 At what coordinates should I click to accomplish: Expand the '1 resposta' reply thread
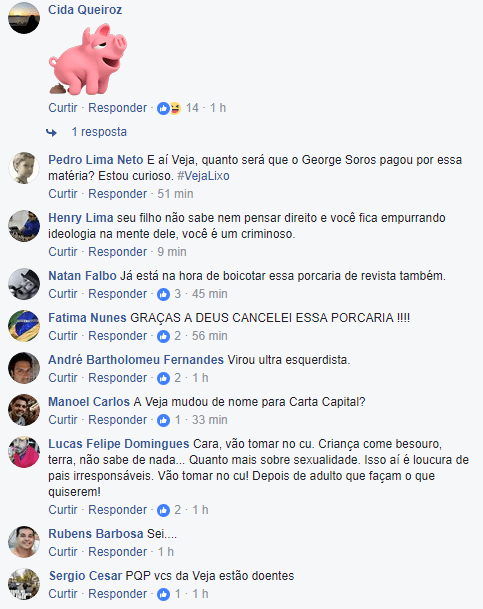click(x=99, y=132)
